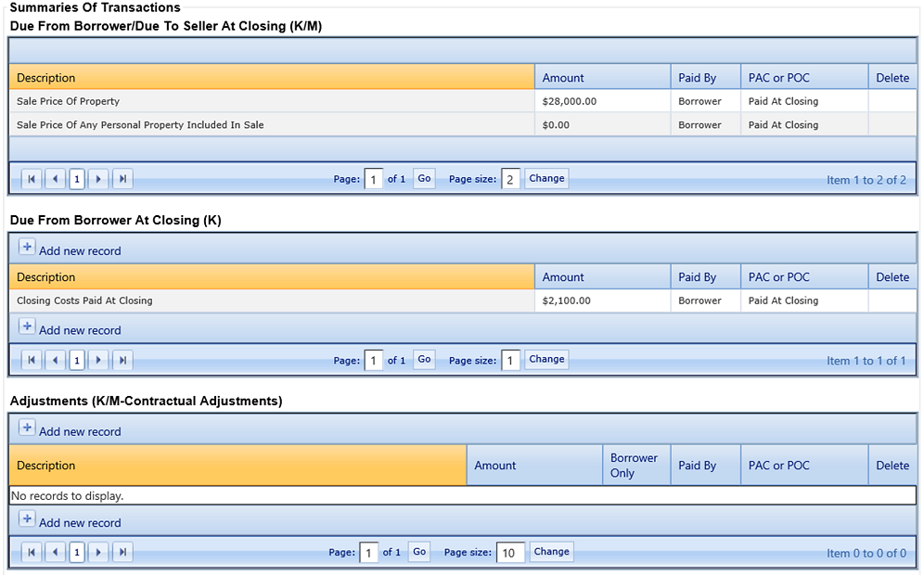The image size is (924, 575).
Task: Click the page number field in Adjustments pager
Action: pos(368,551)
